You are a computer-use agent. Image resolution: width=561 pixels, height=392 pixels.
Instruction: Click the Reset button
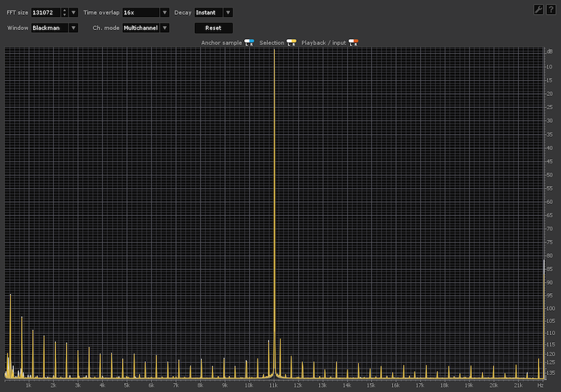tap(214, 28)
